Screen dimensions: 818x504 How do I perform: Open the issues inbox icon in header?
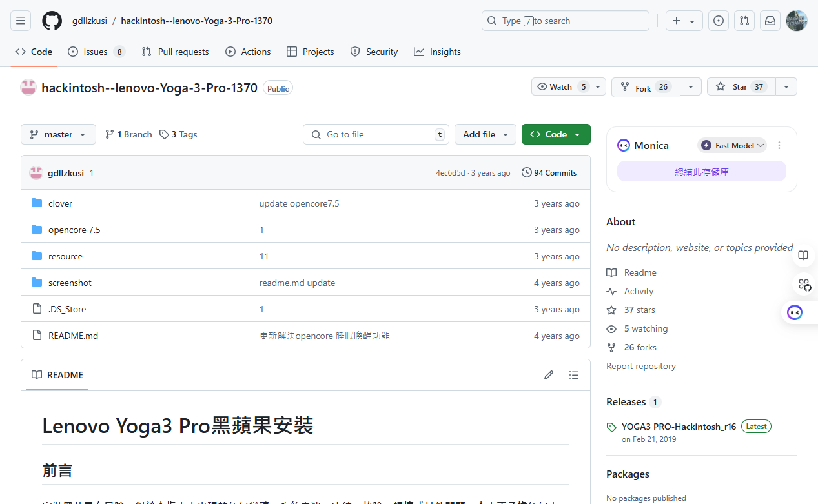click(x=719, y=21)
